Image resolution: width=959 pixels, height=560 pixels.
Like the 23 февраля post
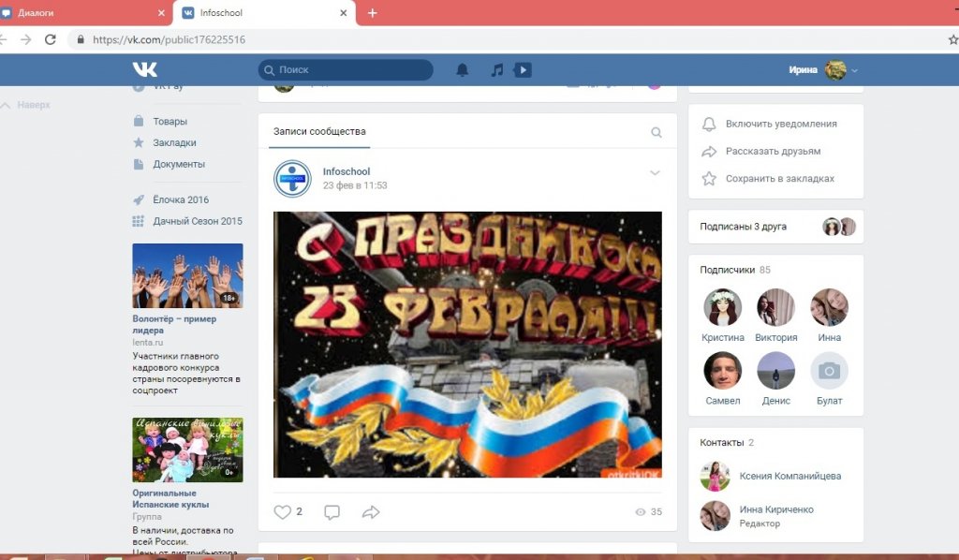tap(283, 512)
